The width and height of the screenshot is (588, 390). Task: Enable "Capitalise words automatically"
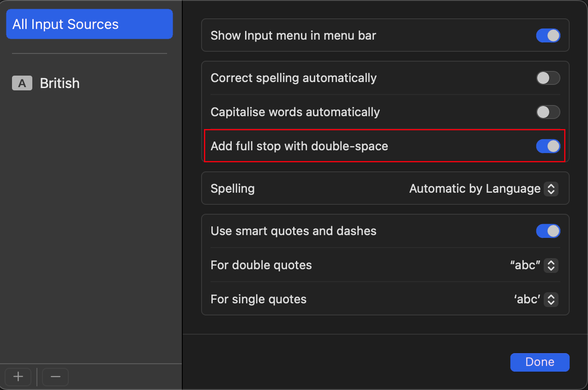[x=548, y=112]
